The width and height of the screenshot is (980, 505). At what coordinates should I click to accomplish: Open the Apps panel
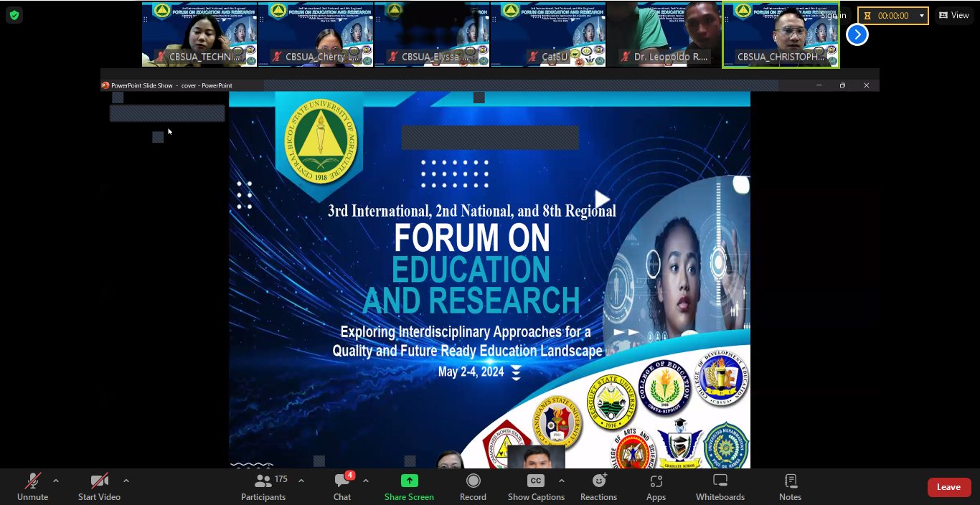656,487
